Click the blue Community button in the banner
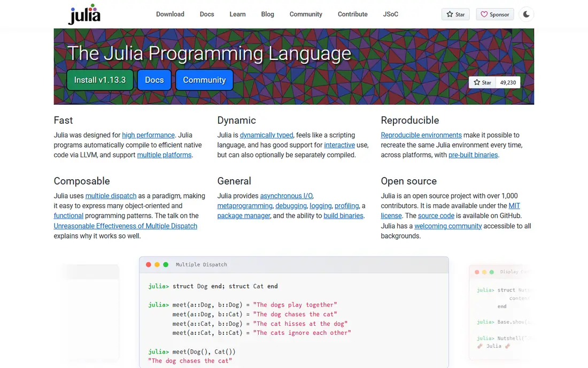 (x=204, y=80)
